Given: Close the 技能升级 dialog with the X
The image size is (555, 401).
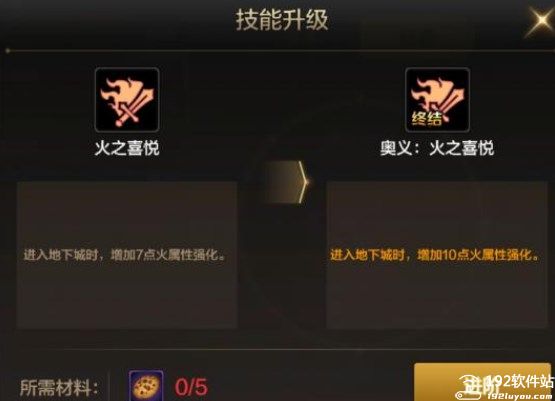Looking at the screenshot, I should coord(540,20).
